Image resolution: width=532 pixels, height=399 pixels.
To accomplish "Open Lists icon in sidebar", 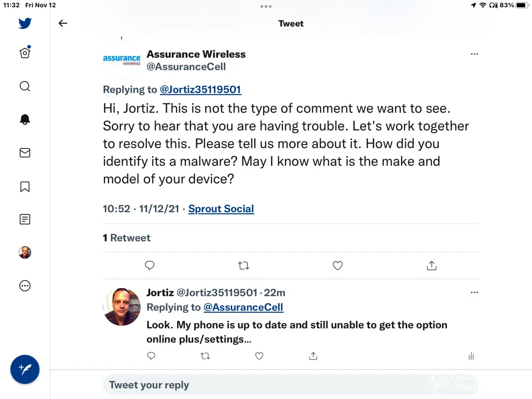I will click(x=25, y=219).
